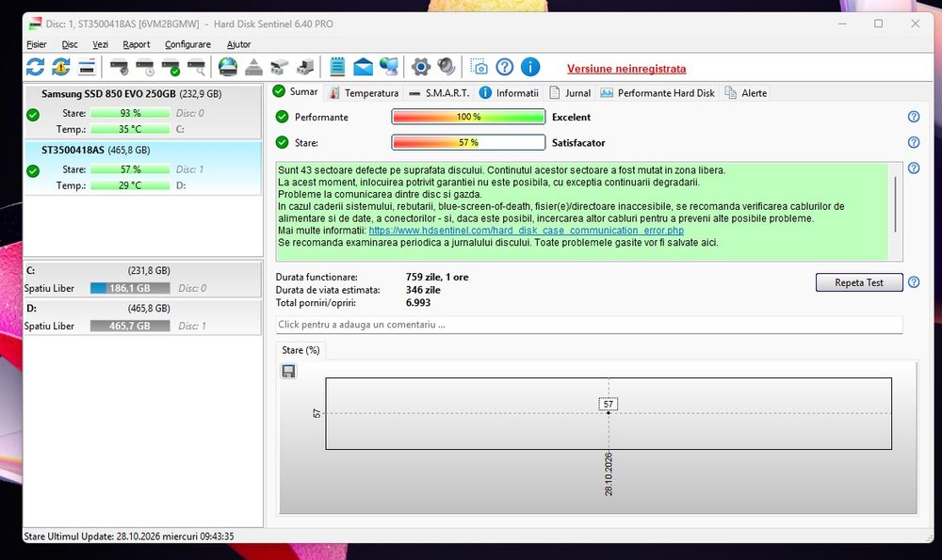Open the hdsentinel.com communication error link

click(527, 231)
